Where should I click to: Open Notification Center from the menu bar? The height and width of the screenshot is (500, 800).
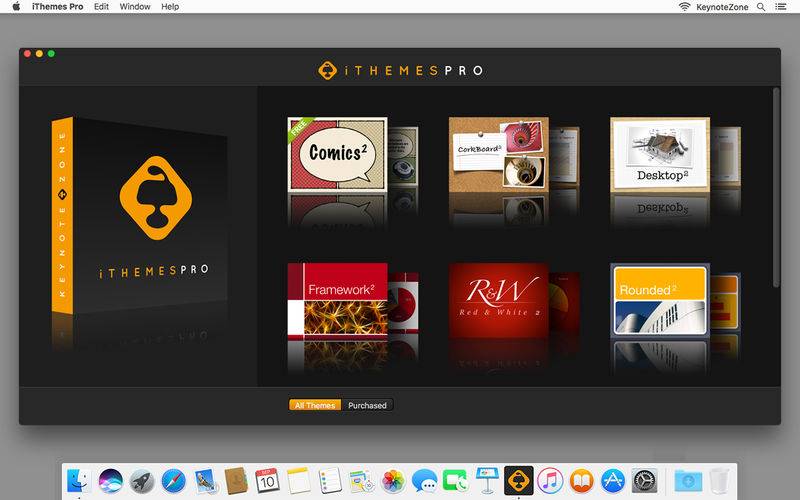[x=781, y=7]
